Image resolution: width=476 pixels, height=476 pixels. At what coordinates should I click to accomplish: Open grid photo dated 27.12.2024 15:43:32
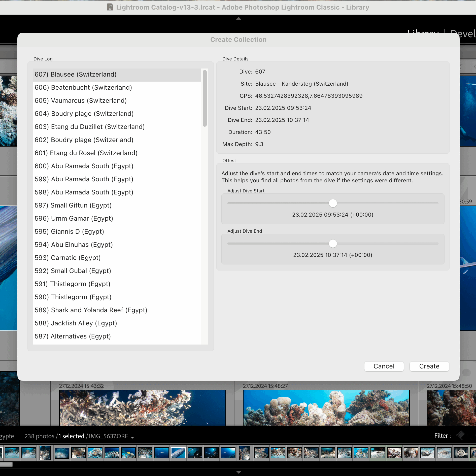coord(143,408)
